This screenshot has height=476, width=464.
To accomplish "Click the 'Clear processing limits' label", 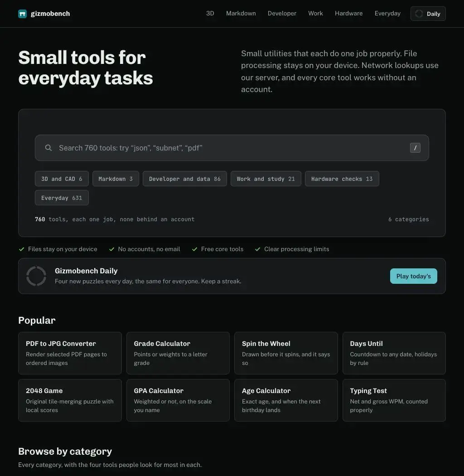I will click(296, 249).
